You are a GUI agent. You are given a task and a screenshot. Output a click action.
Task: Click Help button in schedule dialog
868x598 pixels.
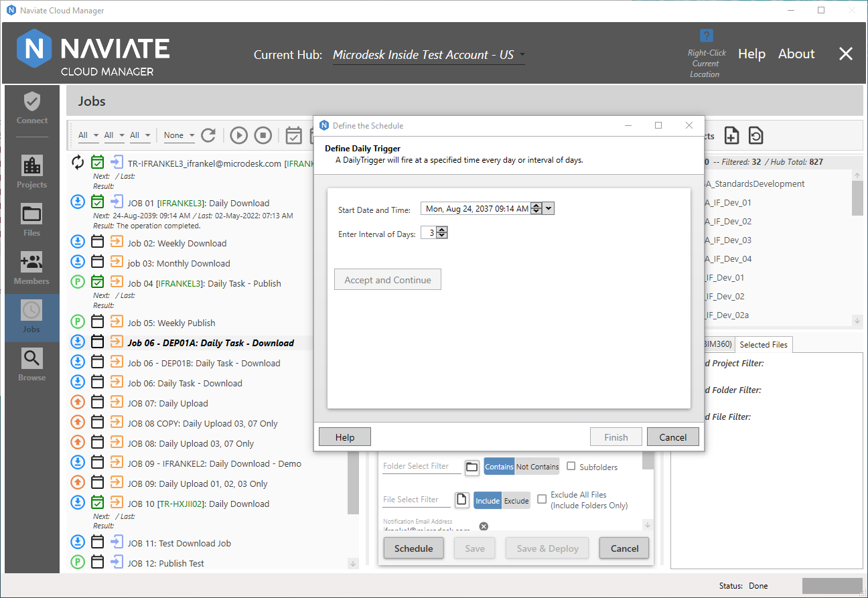click(x=345, y=437)
